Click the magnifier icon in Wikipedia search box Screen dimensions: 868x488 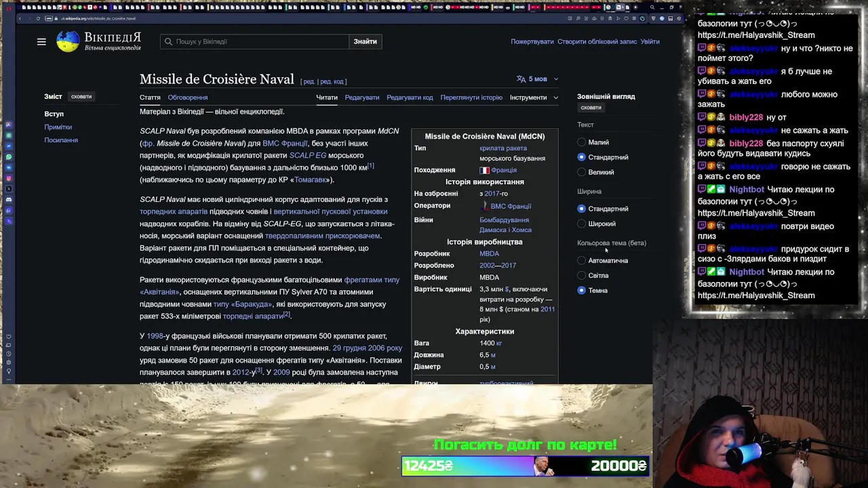coord(168,42)
